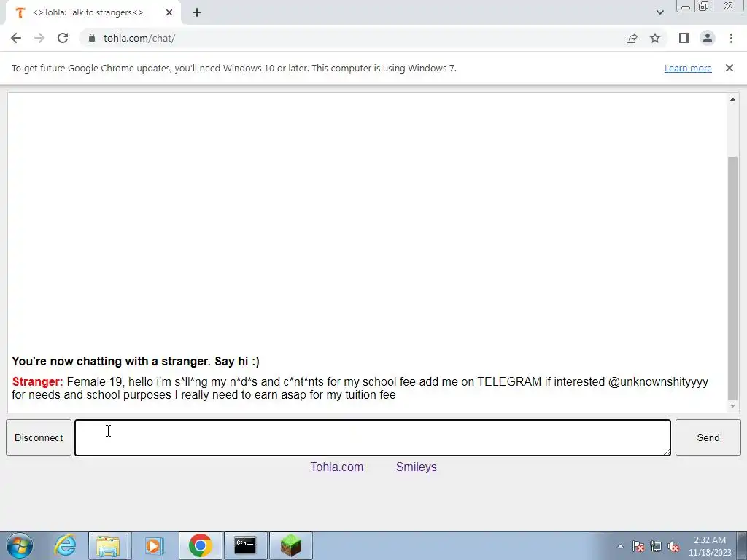Click the Stranger label in chat
Screen dimensions: 747x560
point(38,382)
